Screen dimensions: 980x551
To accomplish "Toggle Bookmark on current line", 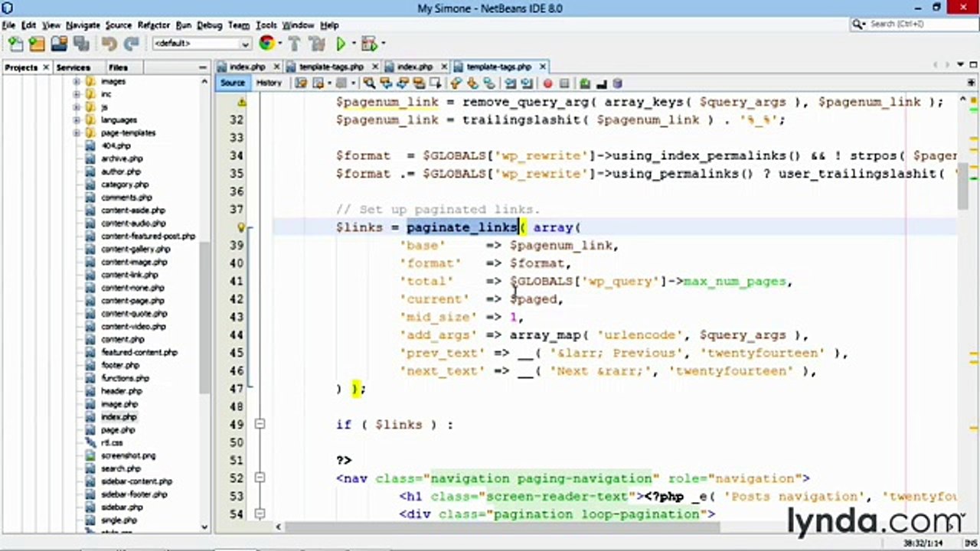I will click(x=489, y=83).
